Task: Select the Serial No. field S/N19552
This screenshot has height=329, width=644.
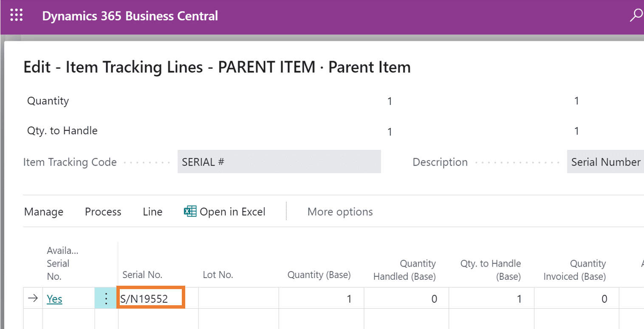Action: [150, 299]
